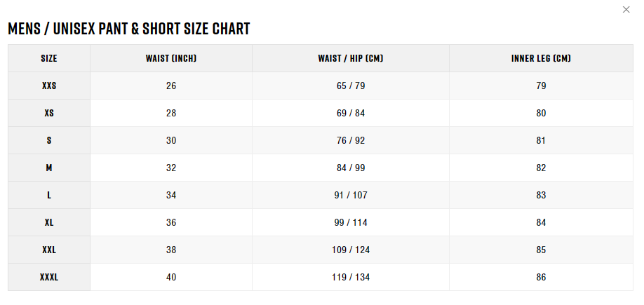The width and height of the screenshot is (644, 305).
Task: Click the XL size row label
Action: 49,222
